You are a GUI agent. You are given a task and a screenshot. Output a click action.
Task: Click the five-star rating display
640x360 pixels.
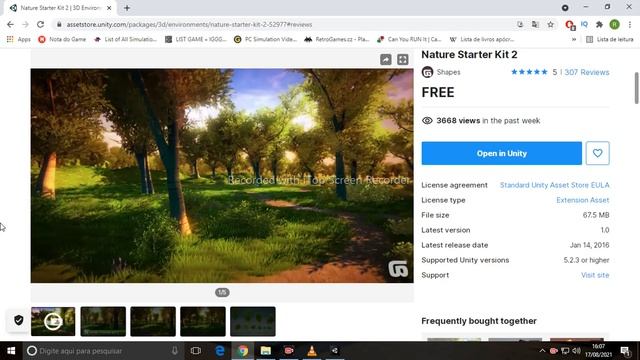529,72
